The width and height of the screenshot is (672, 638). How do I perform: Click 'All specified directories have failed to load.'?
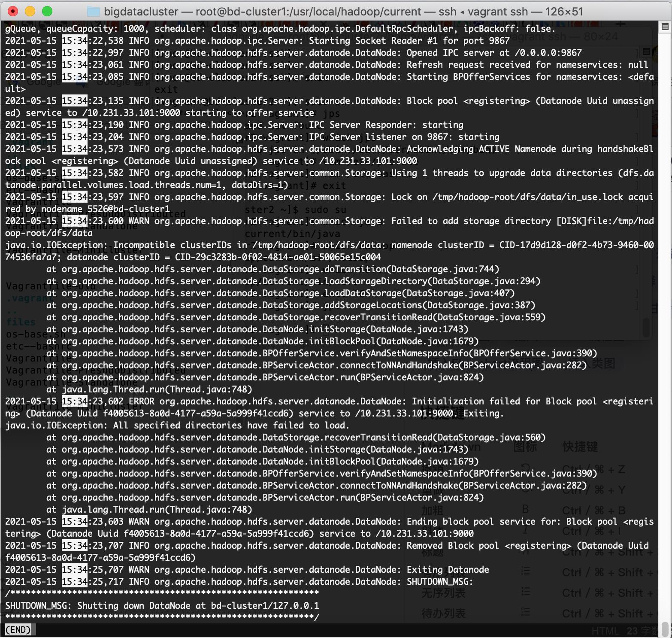pos(232,425)
